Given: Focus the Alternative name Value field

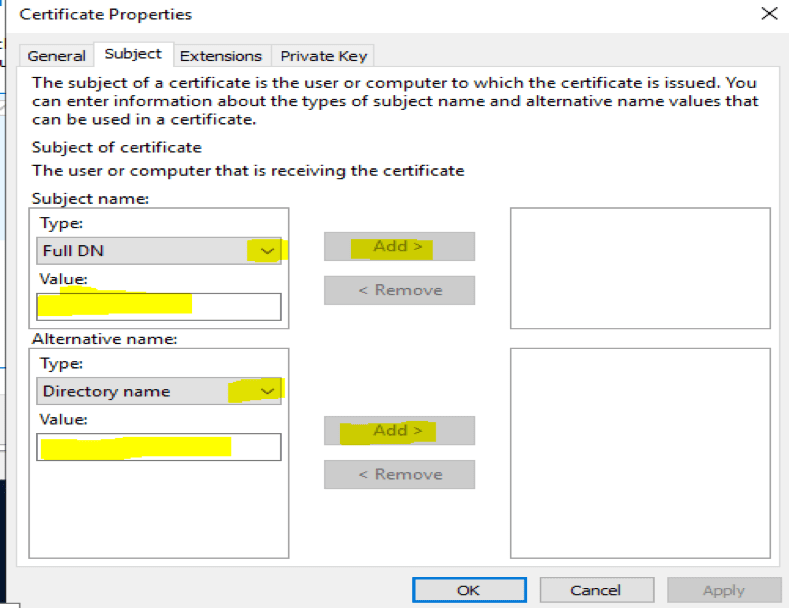Looking at the screenshot, I should click(x=159, y=446).
